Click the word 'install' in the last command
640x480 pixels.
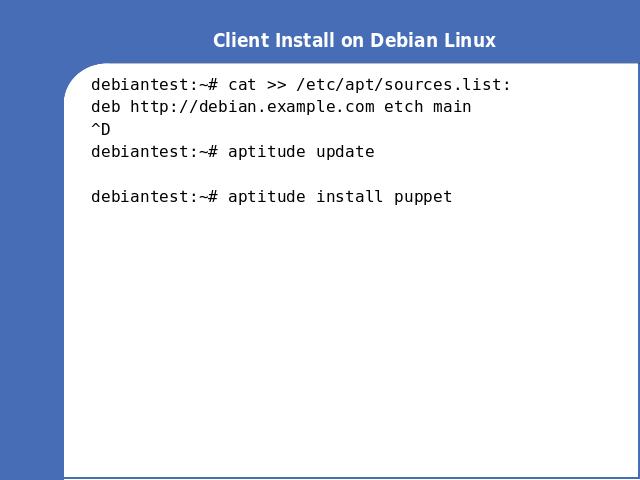tap(350, 197)
